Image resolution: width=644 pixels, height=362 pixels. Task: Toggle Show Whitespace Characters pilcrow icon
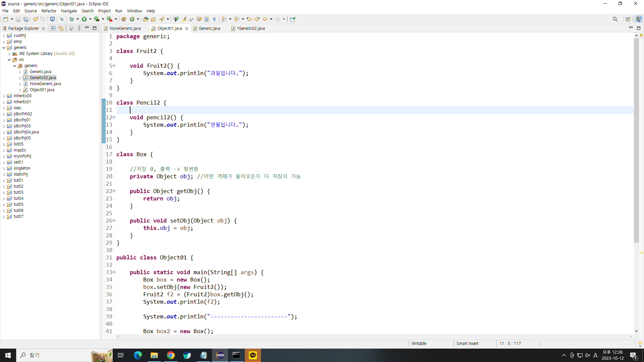pyautogui.click(x=214, y=19)
